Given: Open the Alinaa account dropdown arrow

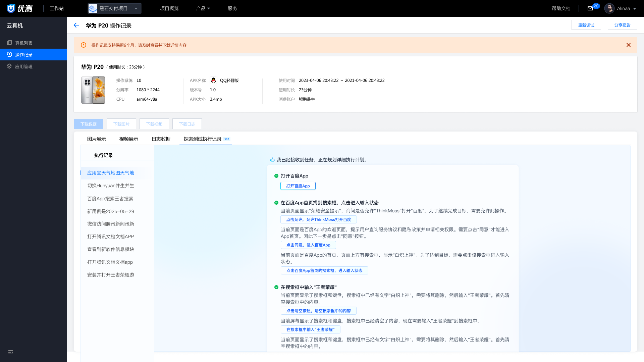Looking at the screenshot, I should (635, 9).
